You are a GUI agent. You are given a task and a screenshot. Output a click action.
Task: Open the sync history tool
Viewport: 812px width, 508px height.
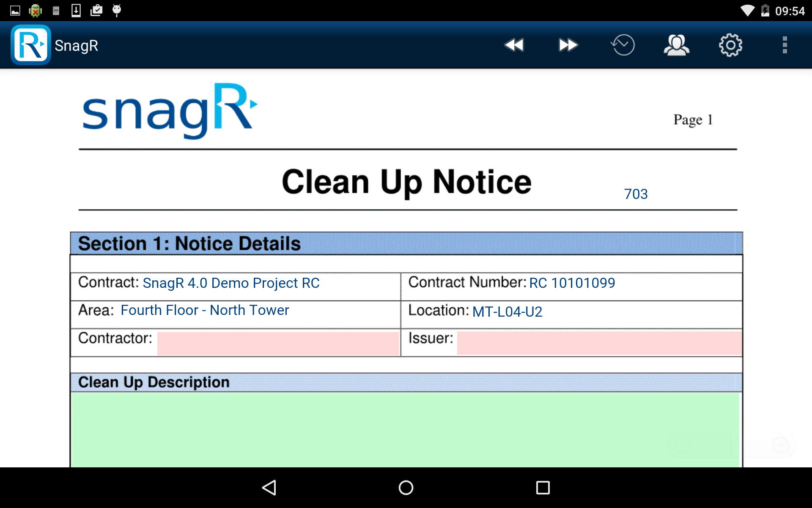point(623,44)
